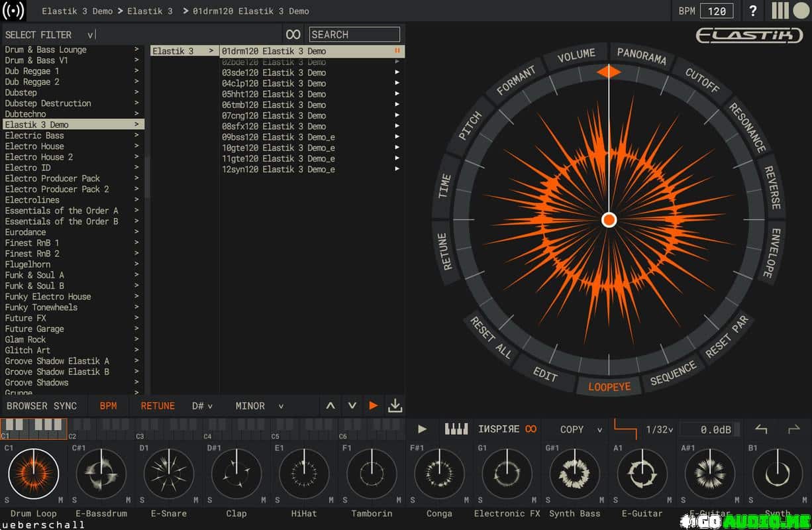Click the broadcast logo icon at top left

click(x=13, y=11)
